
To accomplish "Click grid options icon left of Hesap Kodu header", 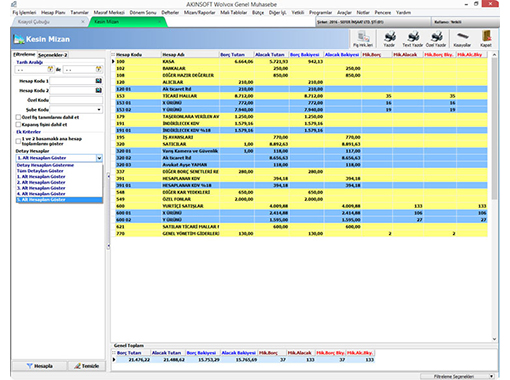I will tap(113, 55).
